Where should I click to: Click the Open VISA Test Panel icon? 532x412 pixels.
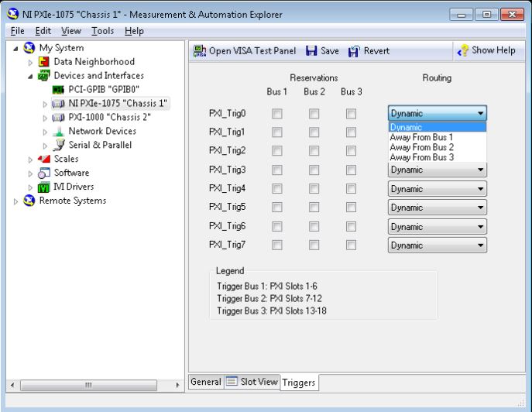tap(200, 51)
